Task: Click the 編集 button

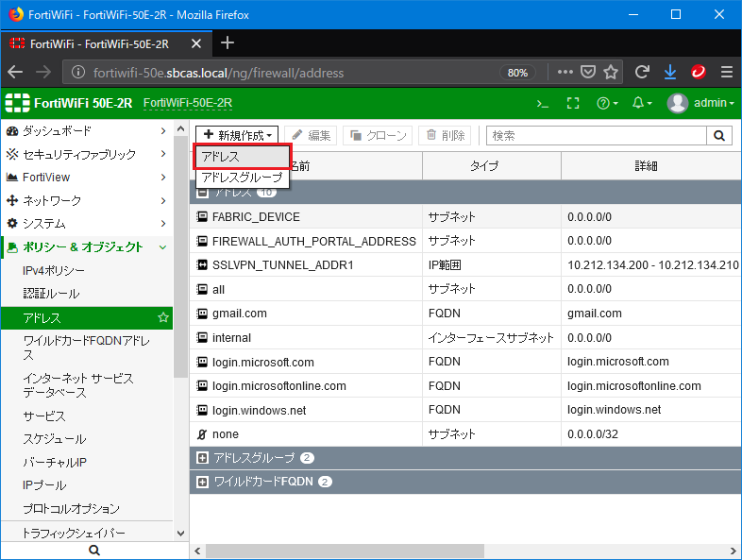Action: click(311, 136)
